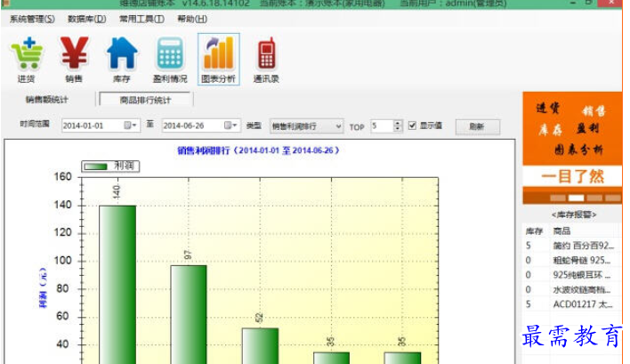Click the green 利润 legend icon
Viewport: 630px width, 364px height.
tap(96, 166)
